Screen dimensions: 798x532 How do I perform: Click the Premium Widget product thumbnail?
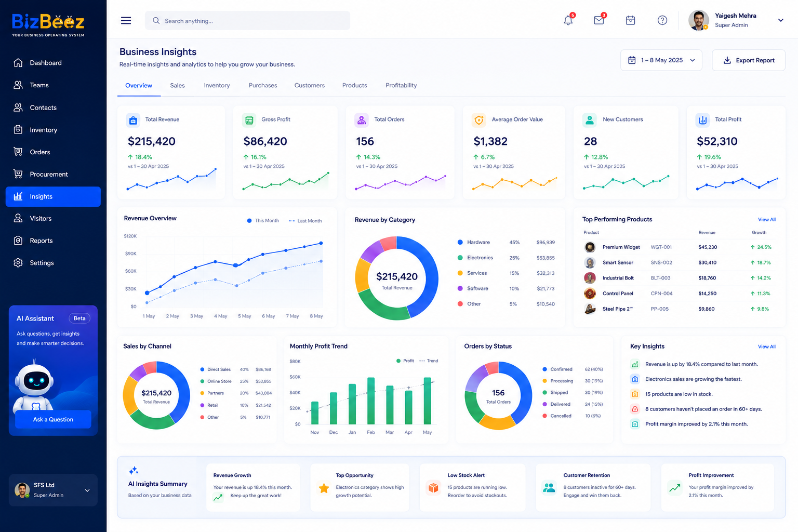[x=590, y=247]
